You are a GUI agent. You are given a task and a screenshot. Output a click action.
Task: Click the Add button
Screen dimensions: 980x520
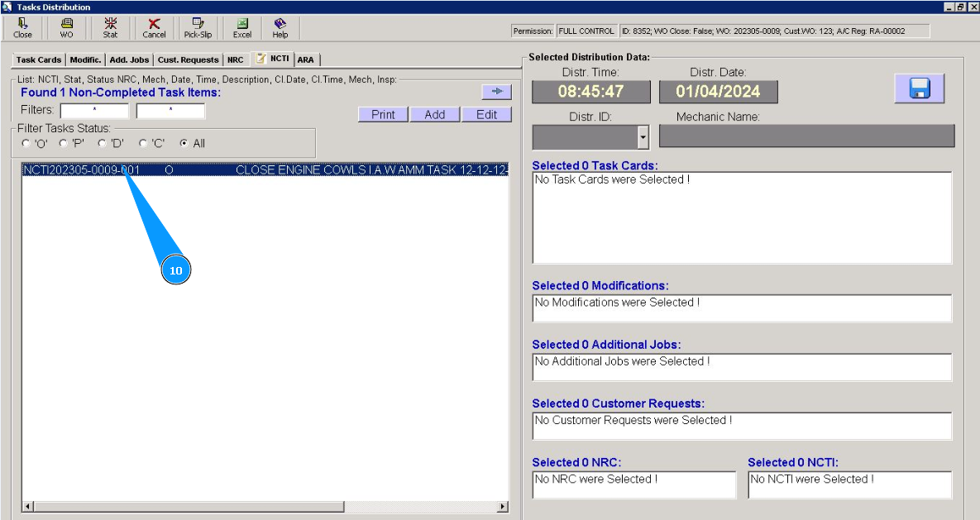click(435, 114)
